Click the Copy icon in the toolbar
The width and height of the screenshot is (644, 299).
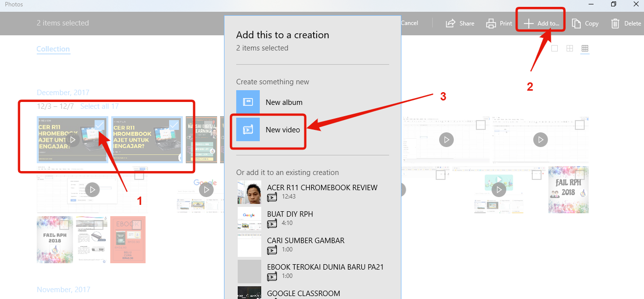(x=576, y=23)
